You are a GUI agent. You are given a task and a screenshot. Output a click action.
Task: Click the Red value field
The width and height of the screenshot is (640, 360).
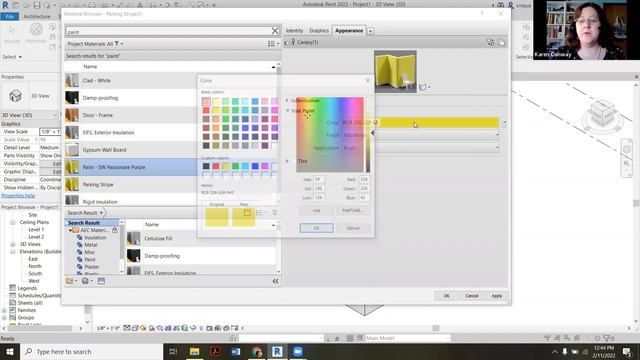[x=364, y=179]
